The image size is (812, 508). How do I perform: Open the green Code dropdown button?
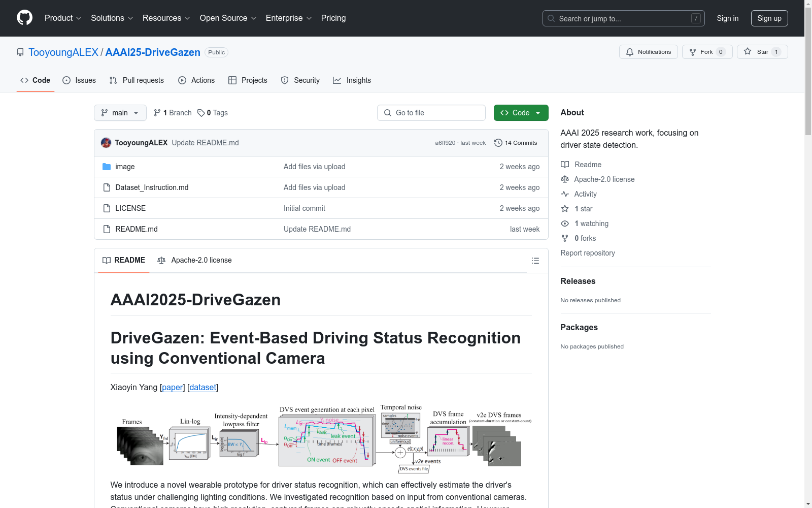(521, 113)
